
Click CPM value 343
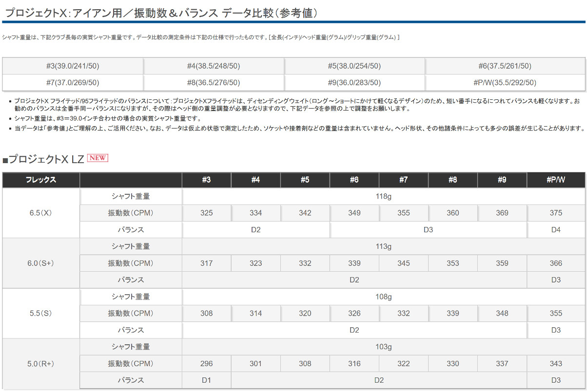click(556, 363)
